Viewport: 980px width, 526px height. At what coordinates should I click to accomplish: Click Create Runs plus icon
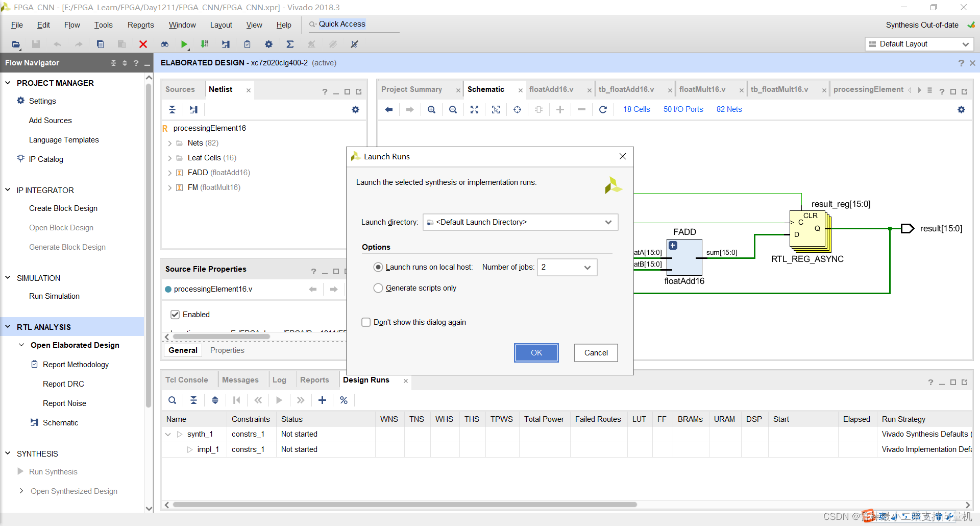322,400
